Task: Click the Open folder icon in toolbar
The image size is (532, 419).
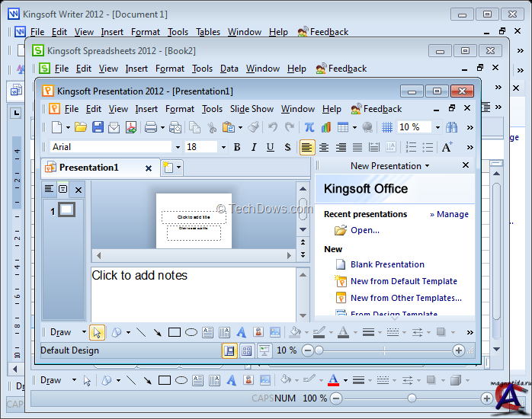Action: 80,127
